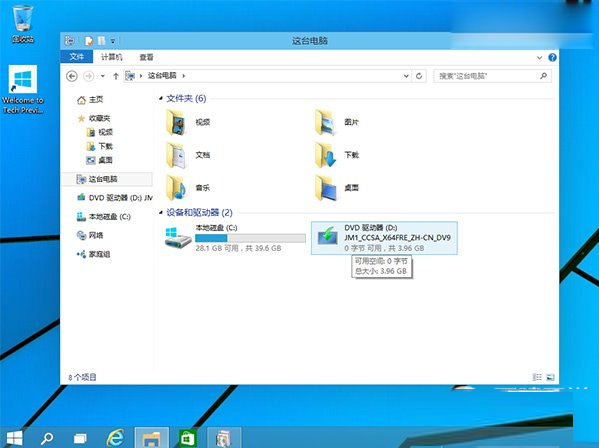599x448 pixels.
Task: Select 视频 under favorites in sidebar
Action: pos(100,132)
